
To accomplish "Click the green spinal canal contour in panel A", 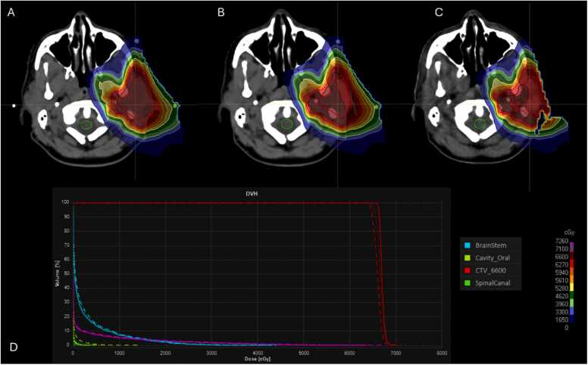I will coord(87,123).
